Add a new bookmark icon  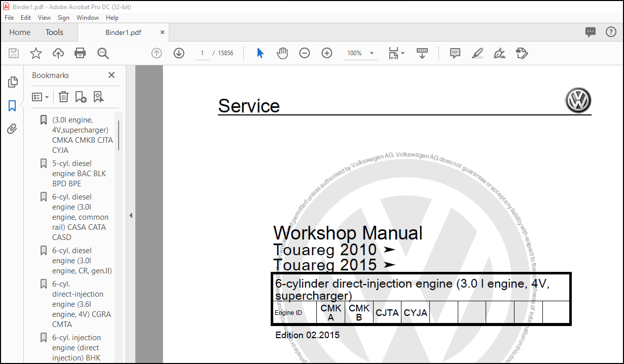81,97
